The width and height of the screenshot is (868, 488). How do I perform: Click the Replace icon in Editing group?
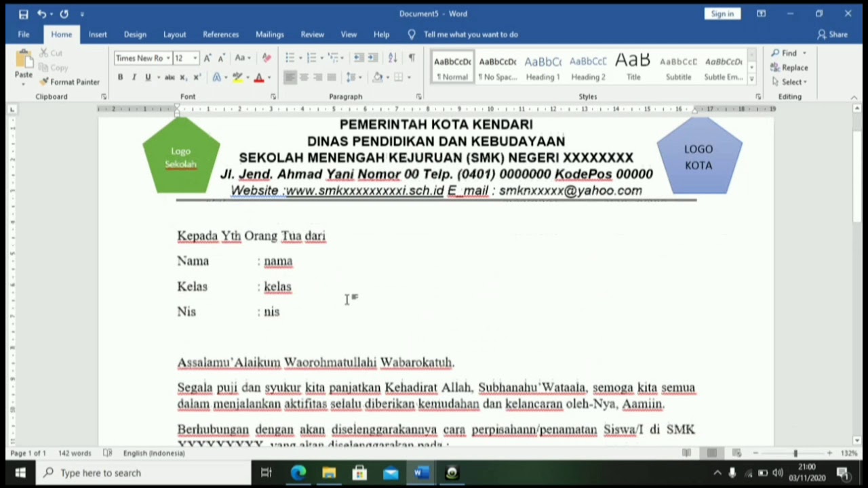click(x=775, y=68)
